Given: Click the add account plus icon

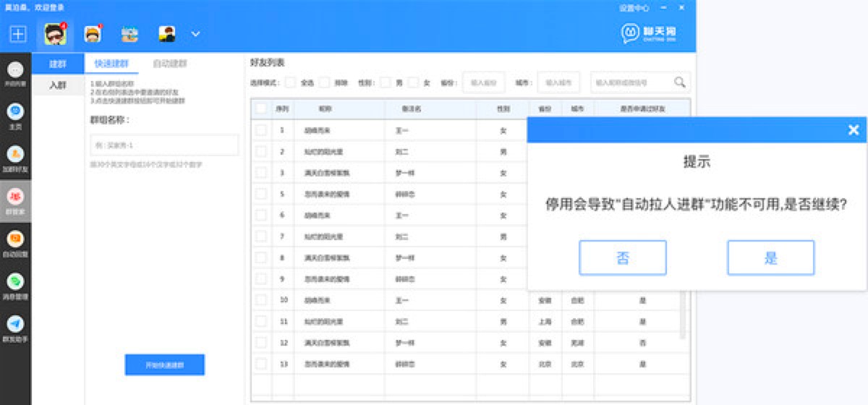Looking at the screenshot, I should 17,34.
